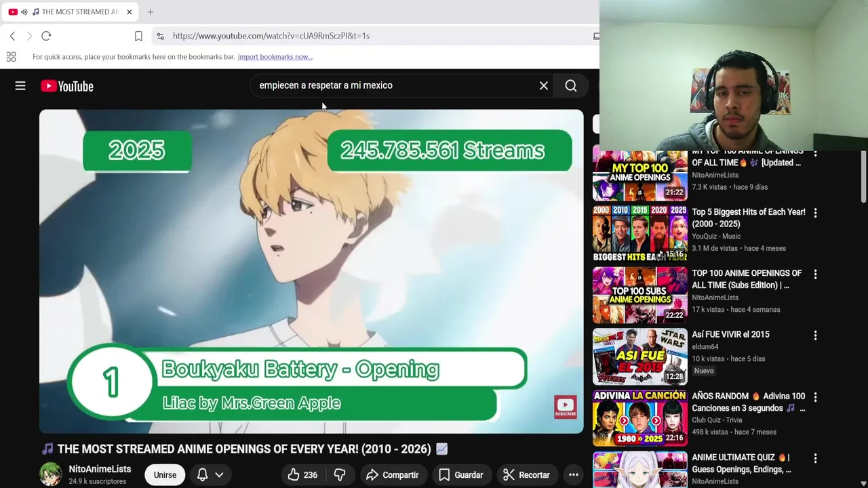Open NitoAnimeLists channel avatar

coord(50,474)
